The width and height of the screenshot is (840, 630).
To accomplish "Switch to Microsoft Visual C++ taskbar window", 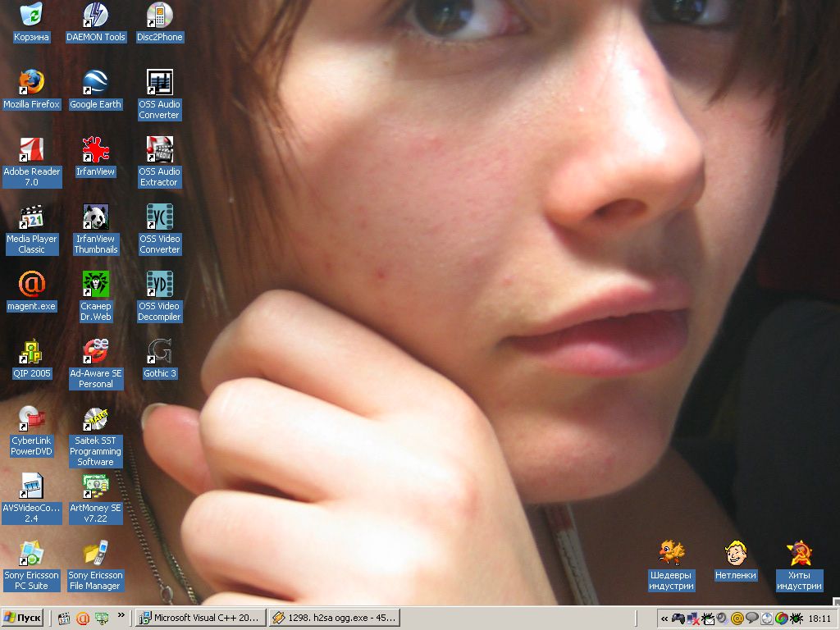I will [x=200, y=618].
